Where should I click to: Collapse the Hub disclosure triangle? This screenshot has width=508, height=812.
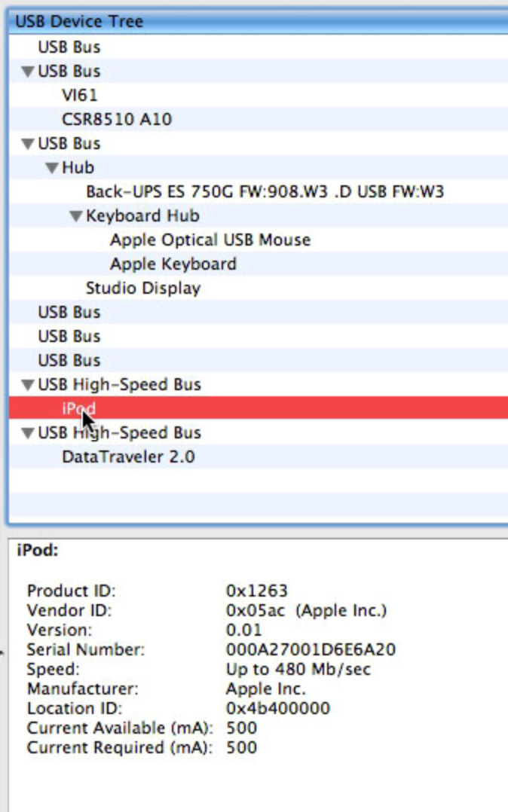52,168
